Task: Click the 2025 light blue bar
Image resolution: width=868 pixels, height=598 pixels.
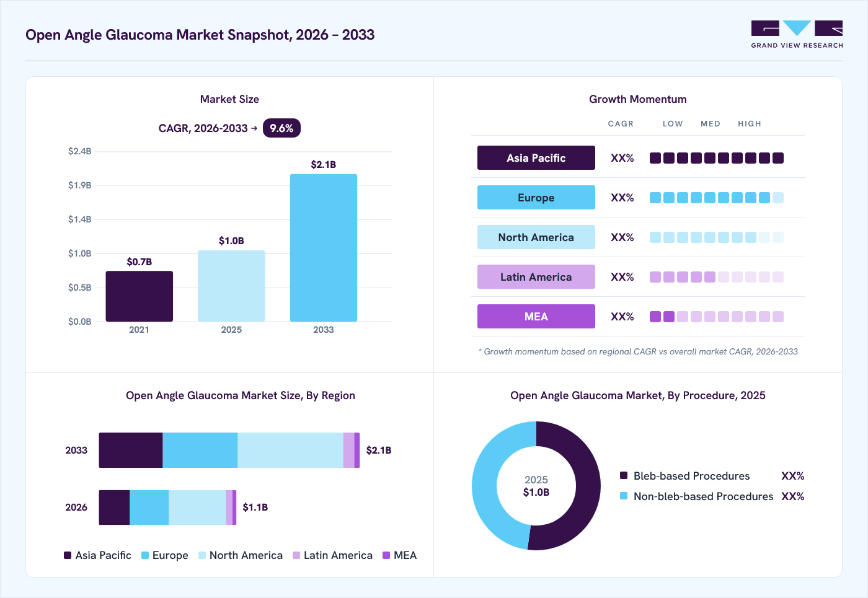Action: [x=231, y=286]
